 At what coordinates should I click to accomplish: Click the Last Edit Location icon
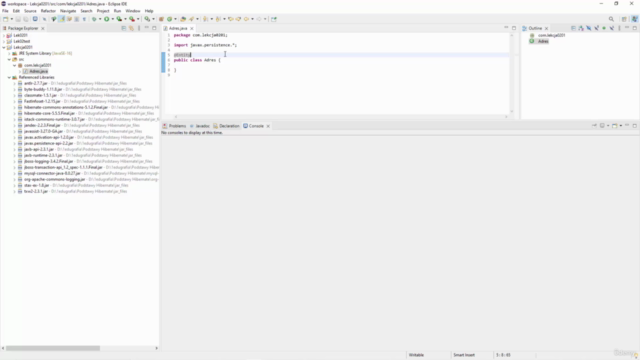click(231, 19)
